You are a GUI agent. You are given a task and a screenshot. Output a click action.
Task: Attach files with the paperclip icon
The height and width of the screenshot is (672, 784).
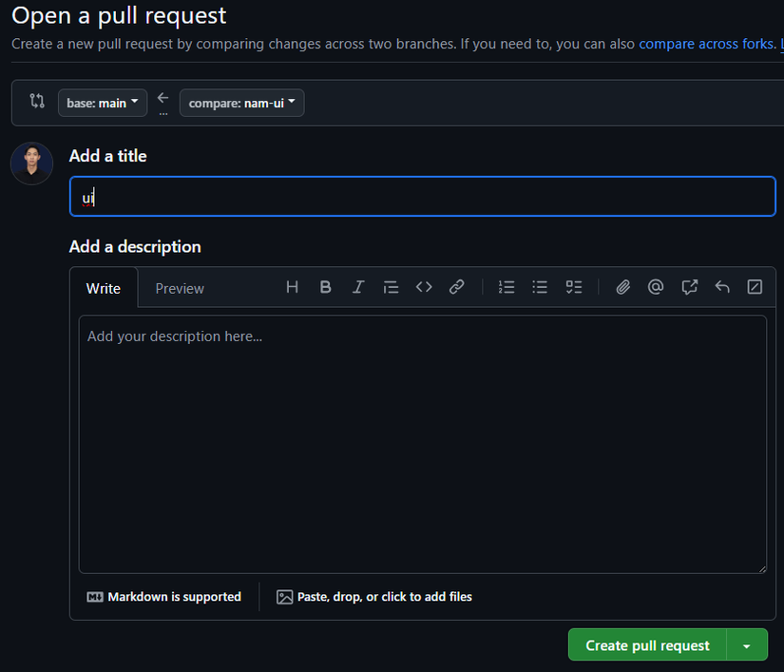pyautogui.click(x=622, y=287)
